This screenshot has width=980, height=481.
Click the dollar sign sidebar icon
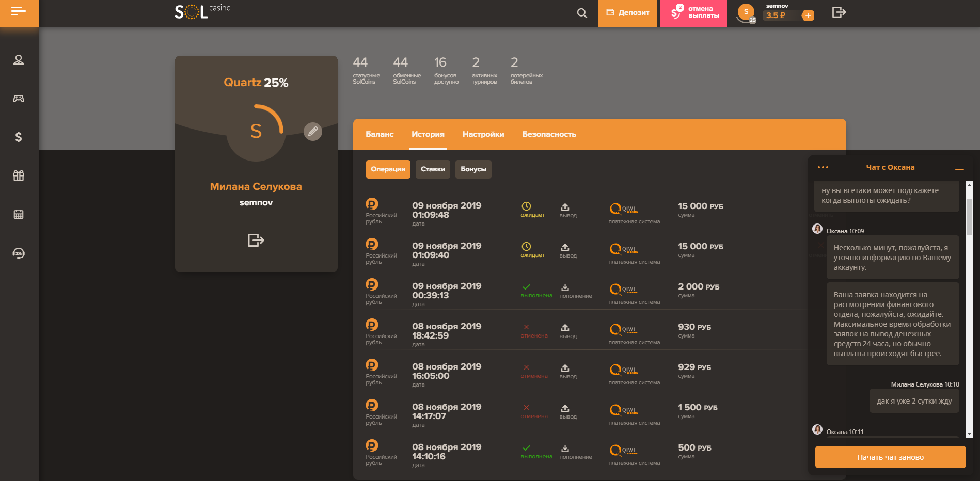tap(19, 137)
